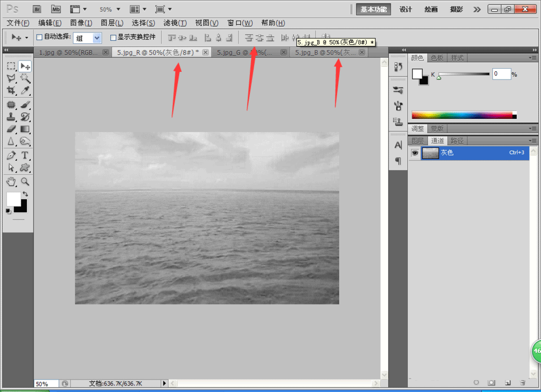
Task: Select the Pen tool
Action: (x=11, y=156)
